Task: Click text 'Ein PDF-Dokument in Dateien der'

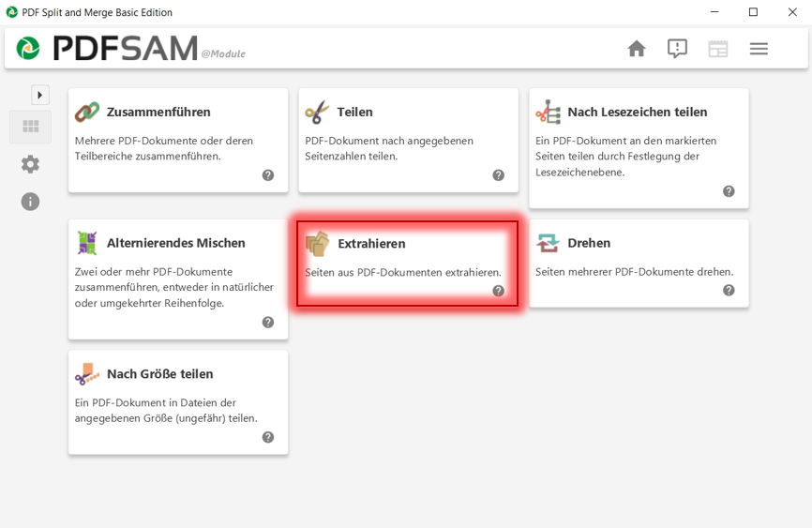Action: point(156,402)
